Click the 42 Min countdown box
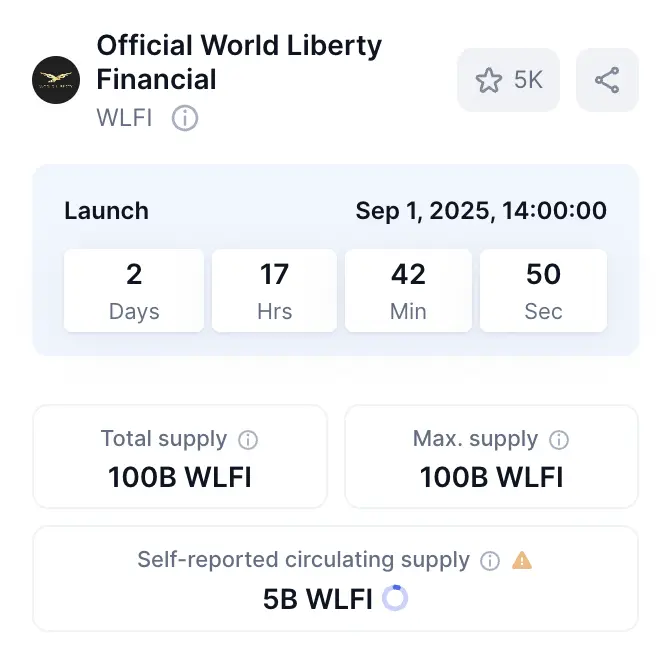The image size is (660, 647). point(408,290)
